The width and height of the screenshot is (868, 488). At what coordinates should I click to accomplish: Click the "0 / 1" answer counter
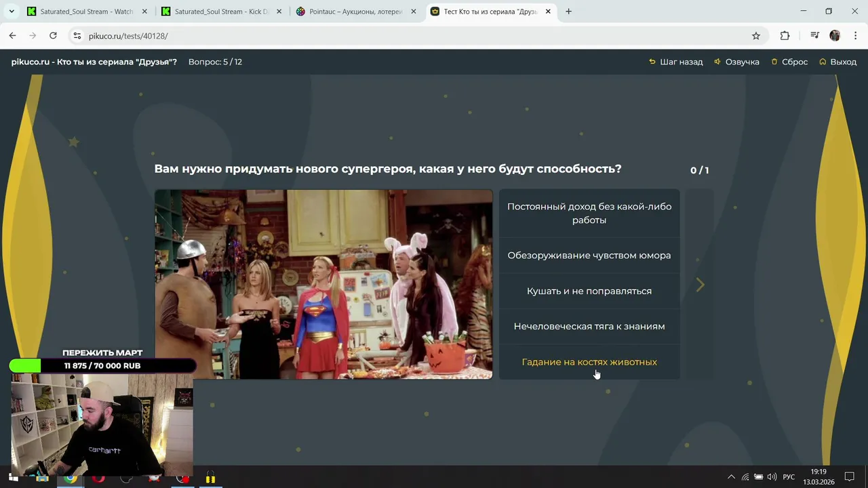tap(699, 170)
